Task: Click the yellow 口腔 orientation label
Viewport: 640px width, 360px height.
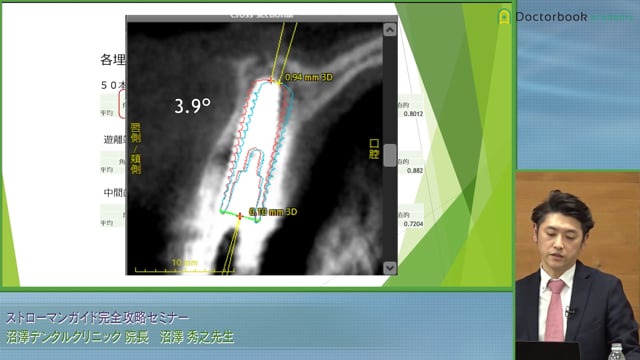Action: [x=374, y=149]
